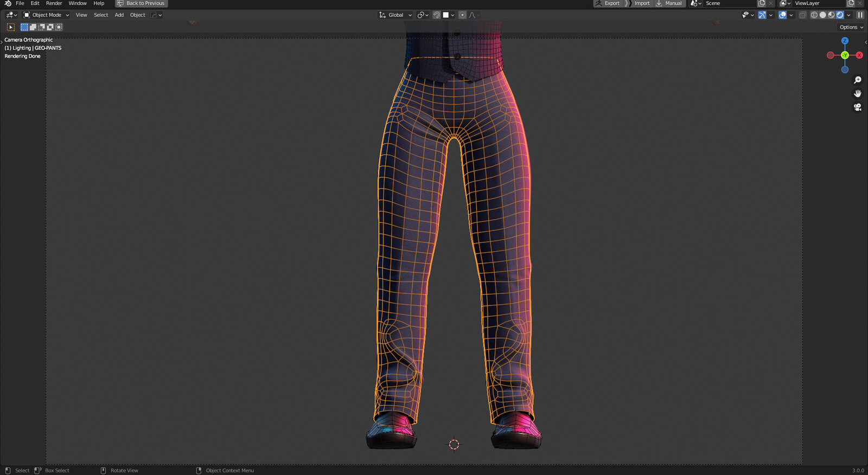Select solid viewport shading mode
This screenshot has width=868, height=475.
coord(822,15)
